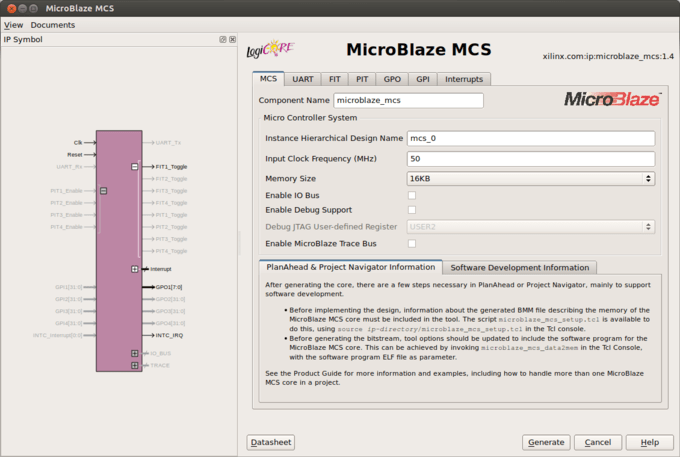Enable Debug Support checkbox
The image size is (680, 457).
click(x=412, y=210)
